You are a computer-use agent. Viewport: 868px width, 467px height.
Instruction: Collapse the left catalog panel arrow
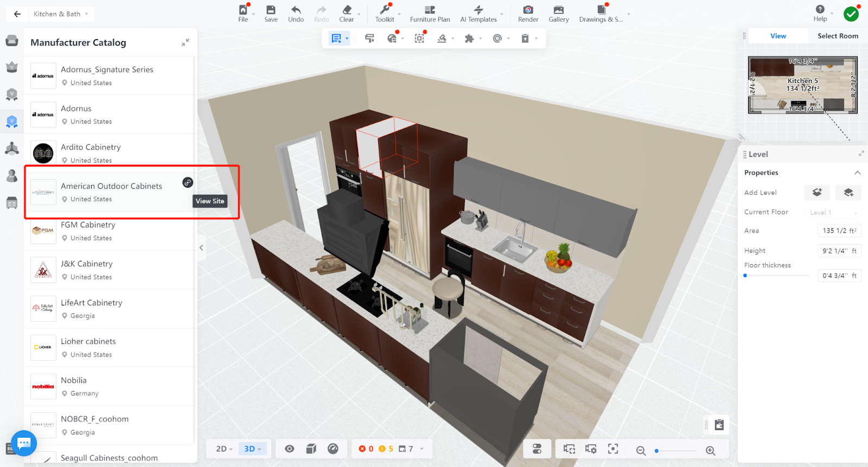coord(201,248)
